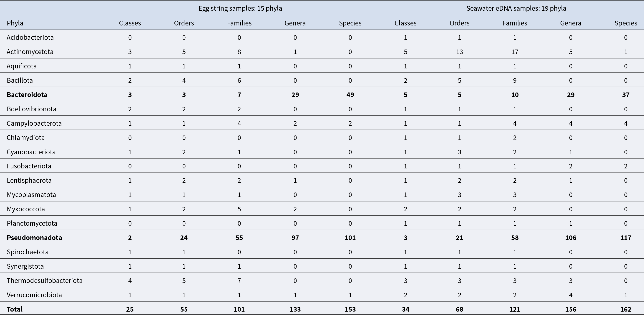Click the Acidobacteriota row label
Image resolution: width=644 pixels, height=315 pixels.
(x=30, y=37)
